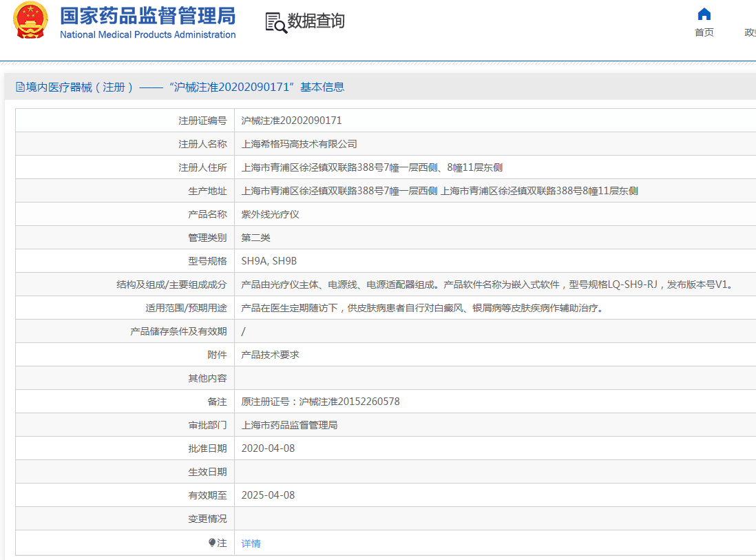Select the registrant 上海希格玛高技术有限公司
Image resolution: width=756 pixels, height=560 pixels.
299,144
